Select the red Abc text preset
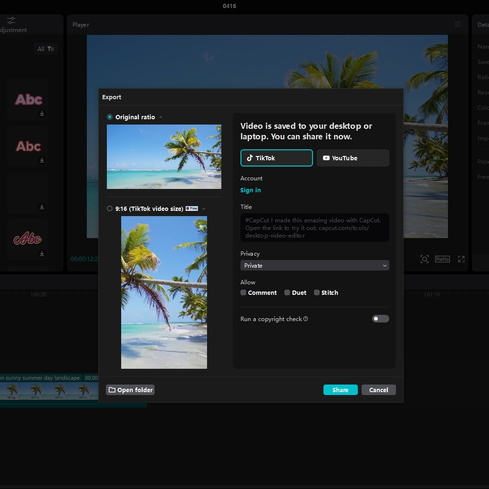 point(28,146)
